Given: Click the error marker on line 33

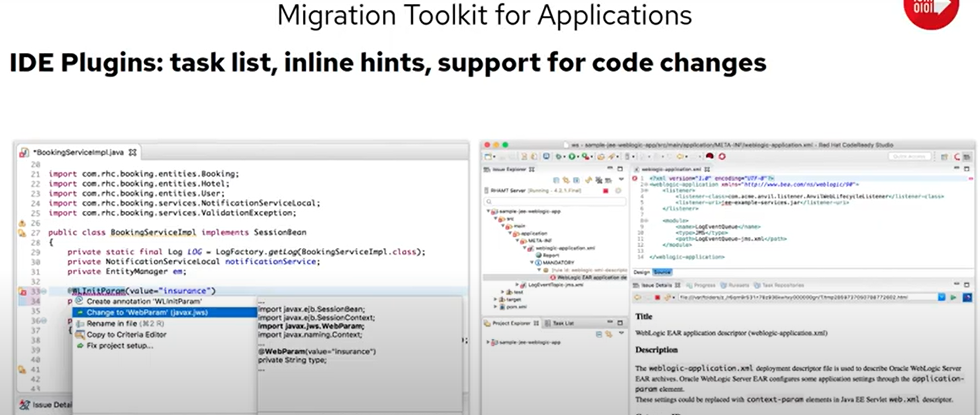Looking at the screenshot, I should pos(22,291).
